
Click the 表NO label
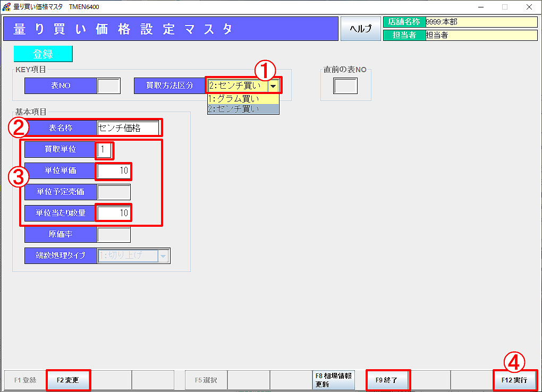[x=61, y=86]
